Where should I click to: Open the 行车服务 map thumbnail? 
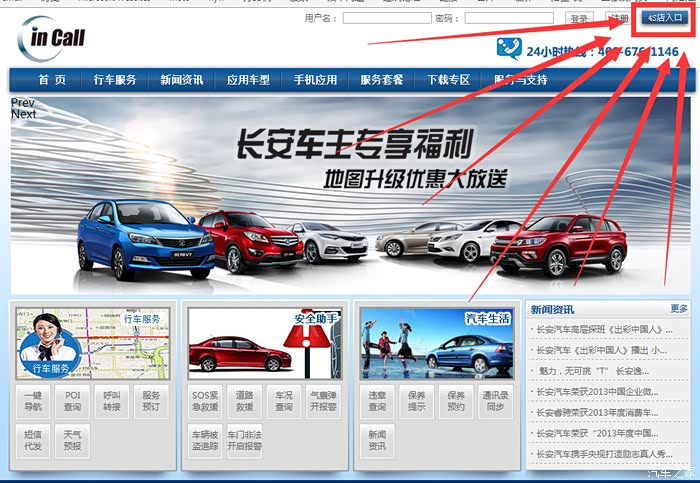(93, 343)
